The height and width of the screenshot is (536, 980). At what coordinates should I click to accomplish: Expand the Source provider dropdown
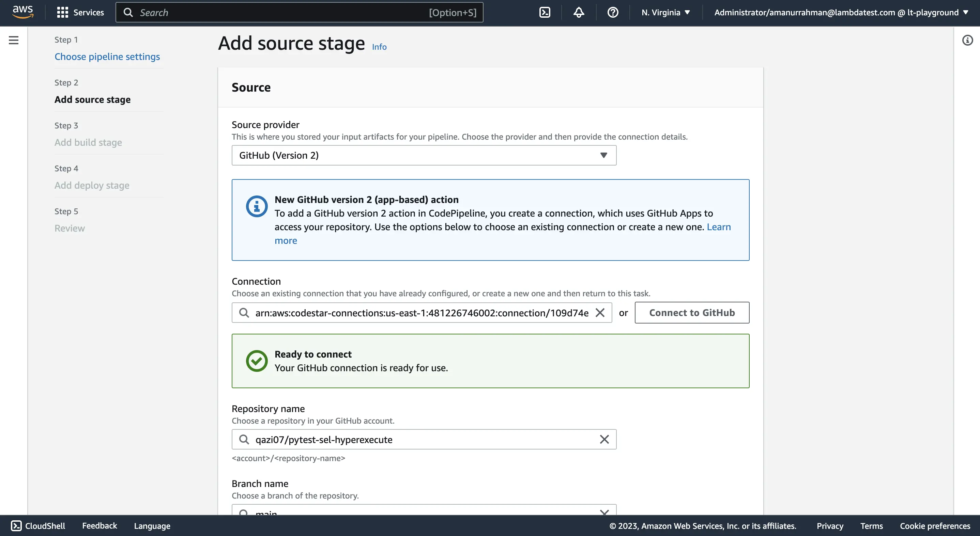pyautogui.click(x=424, y=156)
